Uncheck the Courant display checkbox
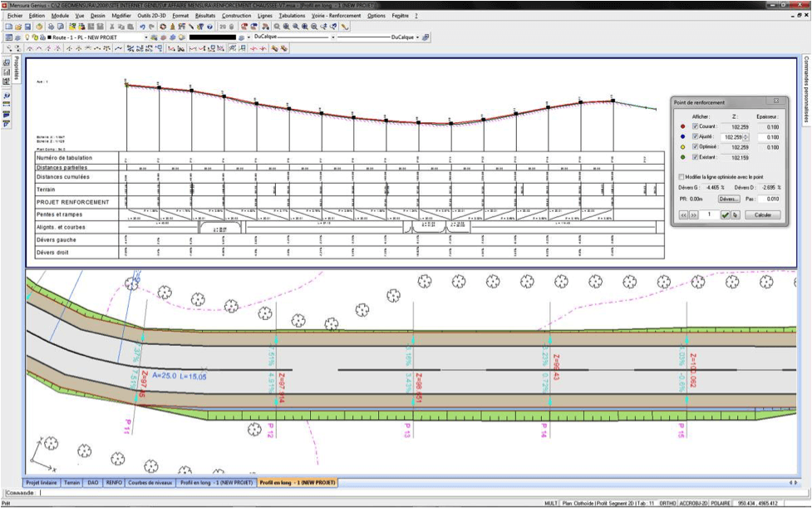Image resolution: width=812 pixels, height=508 pixels. click(x=695, y=127)
